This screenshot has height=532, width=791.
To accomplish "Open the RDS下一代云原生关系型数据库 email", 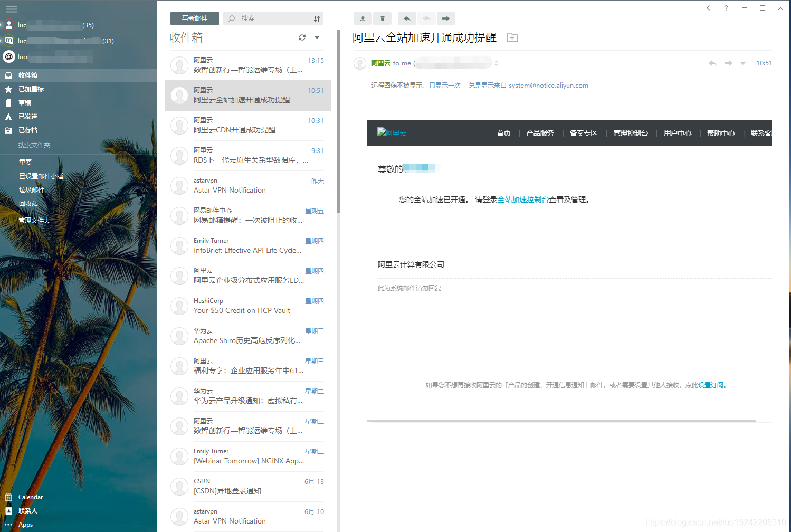I will coord(247,155).
